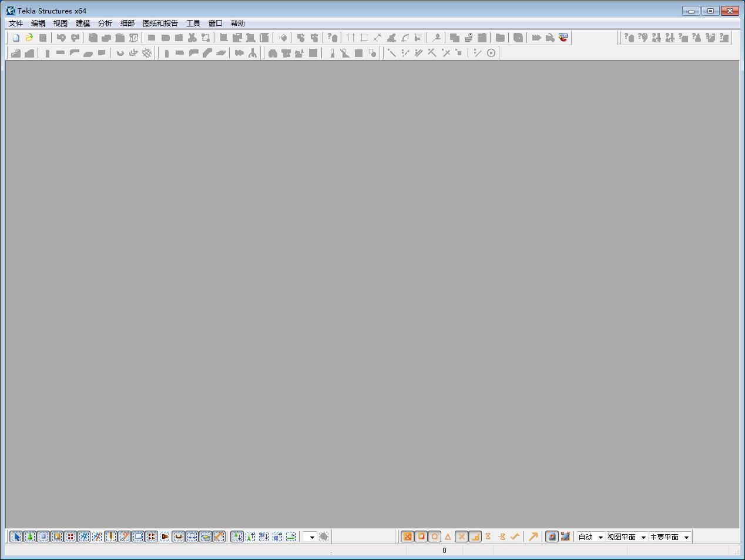
Task: Click the toolbar icon with the red flag
Action: pyautogui.click(x=563, y=38)
